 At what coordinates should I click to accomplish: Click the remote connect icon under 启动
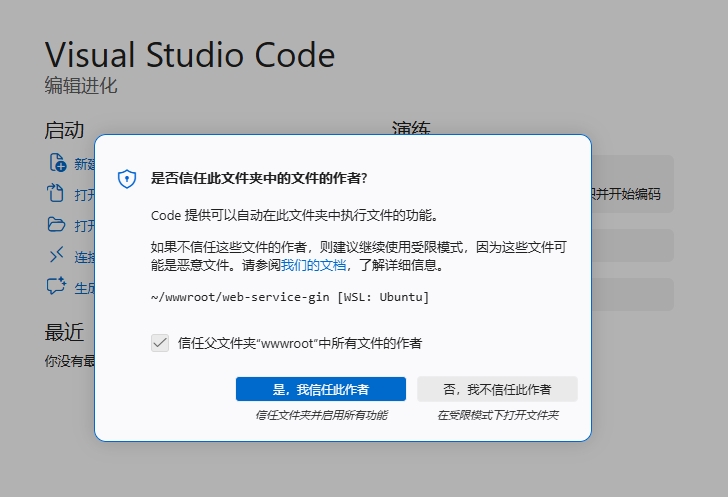[56, 255]
